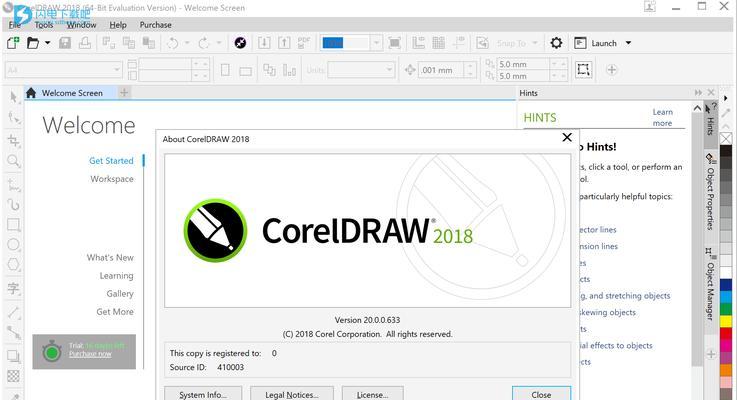Click the Purchase now trial link
The height and width of the screenshot is (400, 737).
(x=90, y=354)
